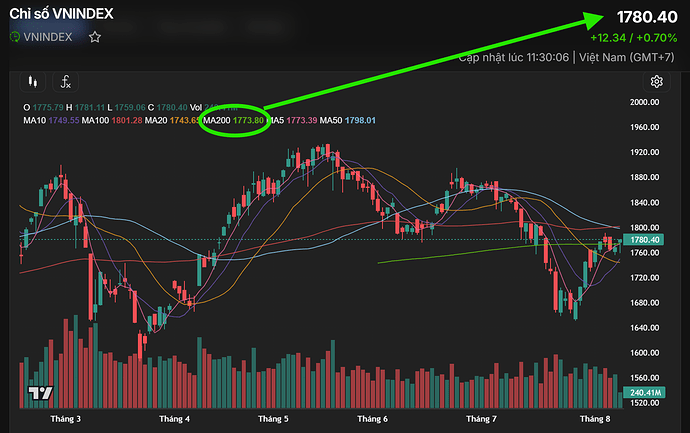Click the VNINDEX ticker symbol icon
690x433 pixels.
(x=15, y=37)
